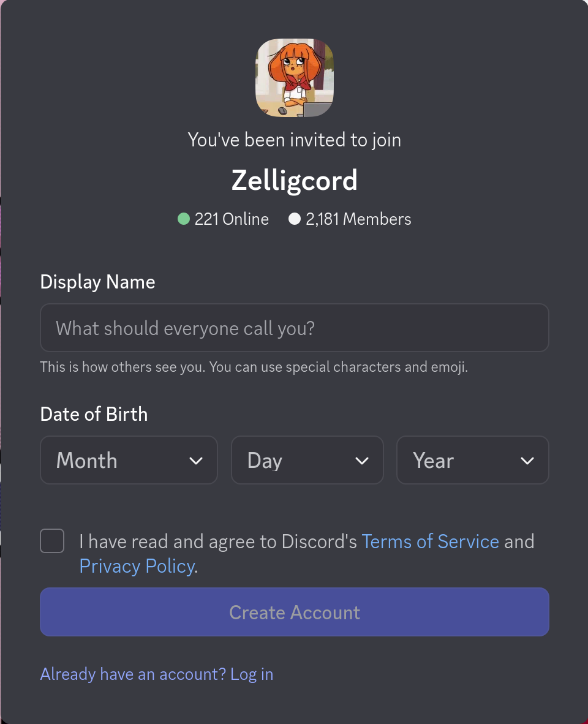Click the Zelligcord server name heading
This screenshot has height=724, width=588.
(294, 180)
